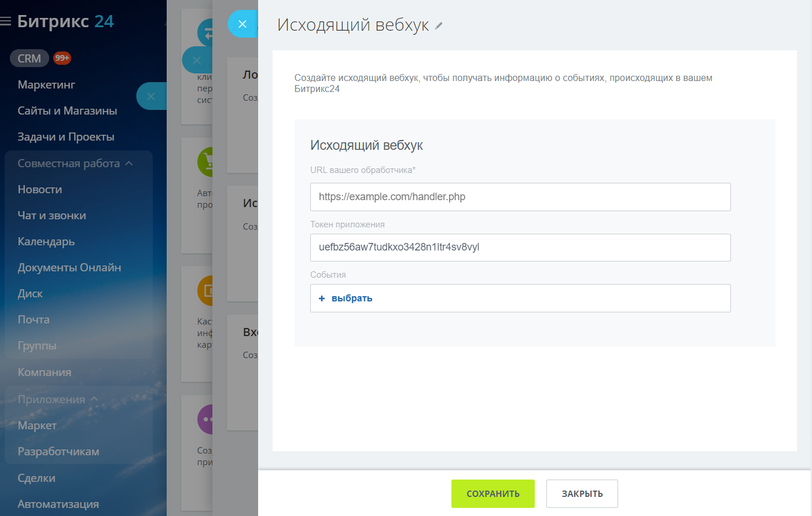Open Группы in sidebar
The height and width of the screenshot is (516, 812).
[x=37, y=345]
